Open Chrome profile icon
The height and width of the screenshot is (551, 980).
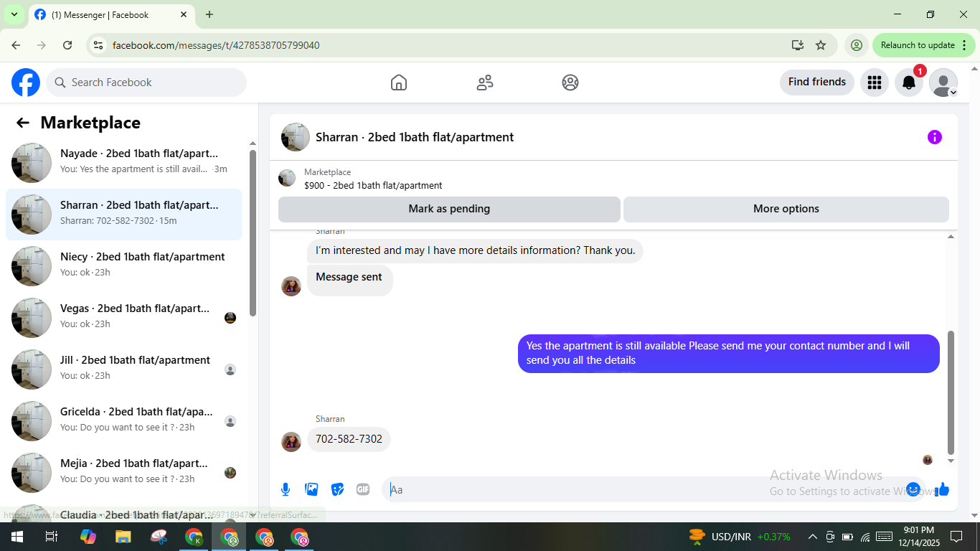856,45
